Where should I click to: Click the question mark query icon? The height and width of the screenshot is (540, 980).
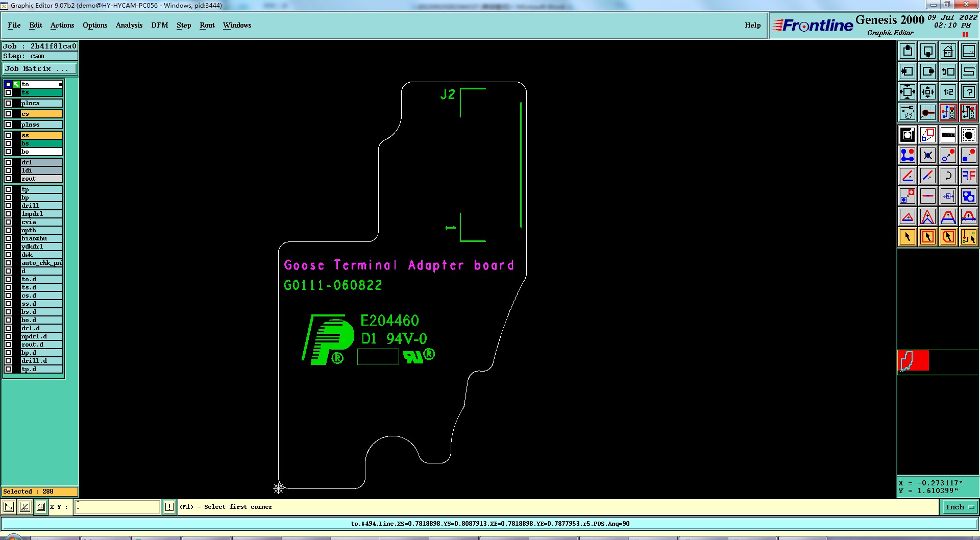tap(969, 92)
